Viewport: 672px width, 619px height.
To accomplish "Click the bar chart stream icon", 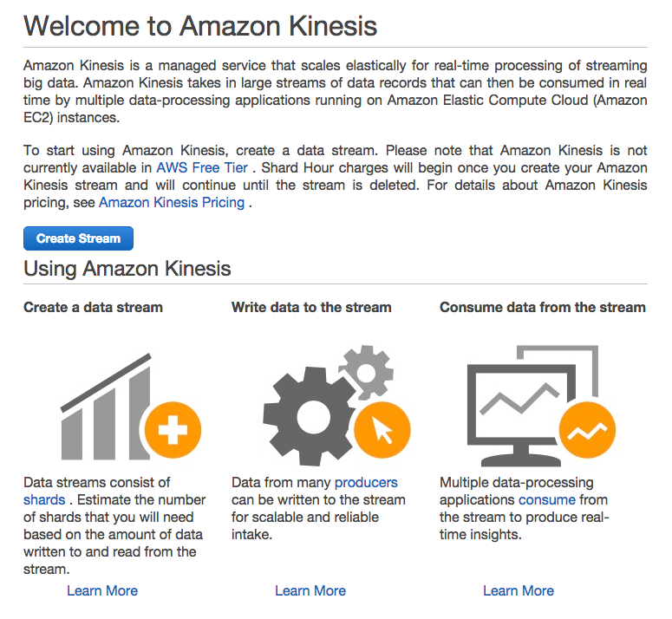I will [106, 407].
